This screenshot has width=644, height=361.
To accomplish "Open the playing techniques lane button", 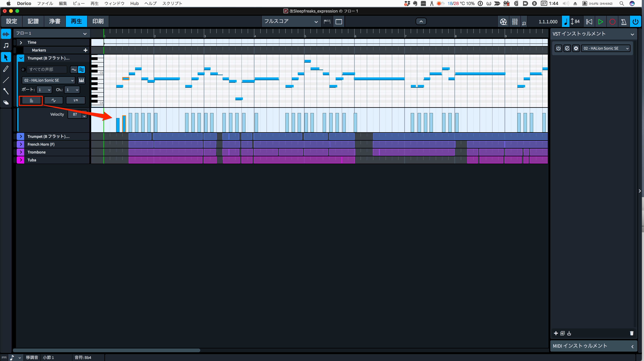I will pos(76,100).
